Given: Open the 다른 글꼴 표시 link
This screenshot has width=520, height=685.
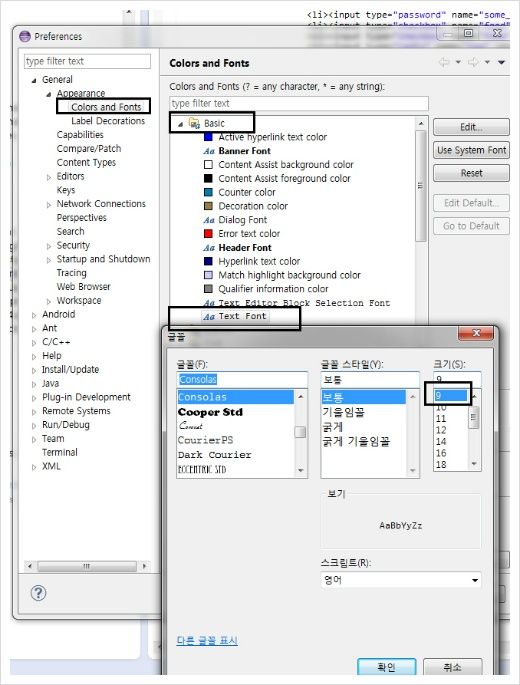Looking at the screenshot, I should [x=207, y=640].
